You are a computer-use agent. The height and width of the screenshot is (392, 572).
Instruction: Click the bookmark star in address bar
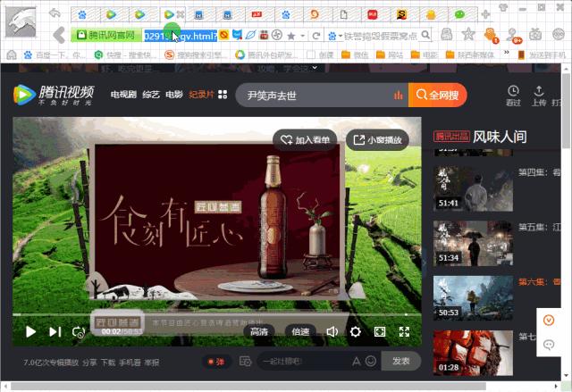pyautogui.click(x=291, y=36)
